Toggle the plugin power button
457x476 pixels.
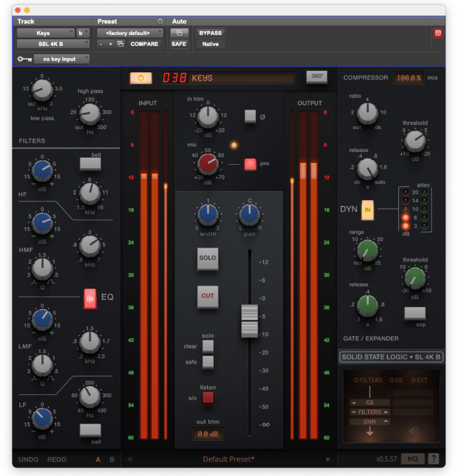141,78
